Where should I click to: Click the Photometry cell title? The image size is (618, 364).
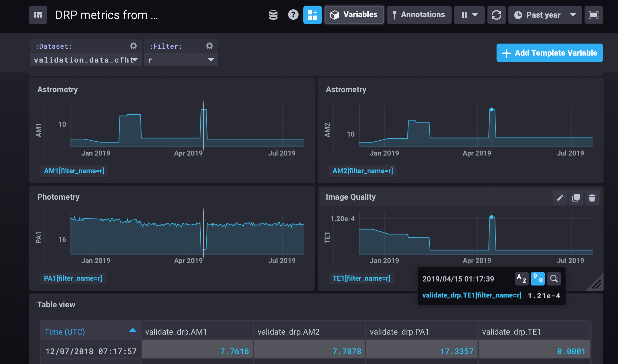point(58,197)
